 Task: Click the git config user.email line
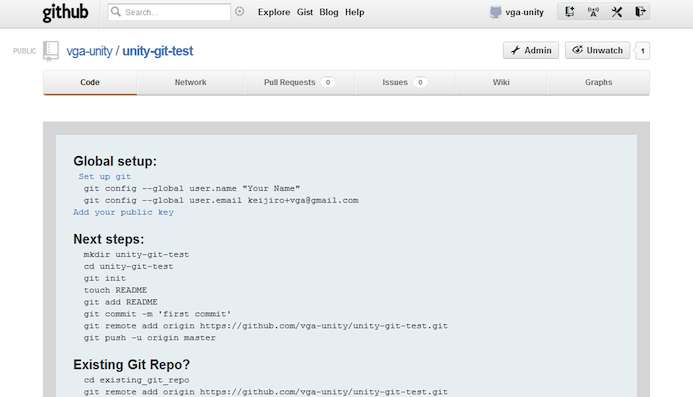(x=221, y=200)
